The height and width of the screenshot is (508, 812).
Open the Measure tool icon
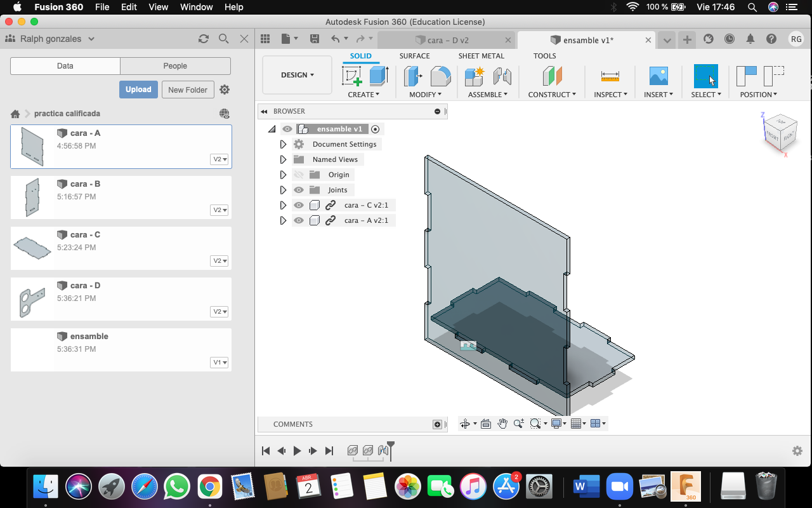pos(610,76)
